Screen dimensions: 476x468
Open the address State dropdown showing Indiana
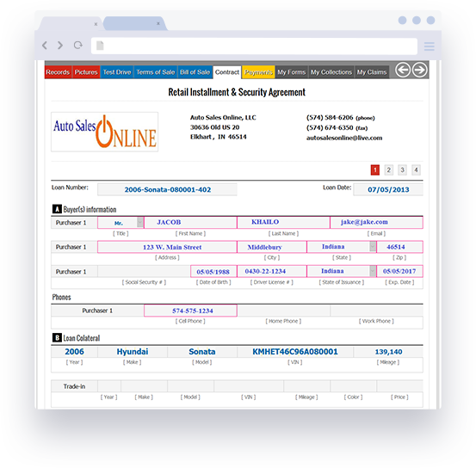373,247
